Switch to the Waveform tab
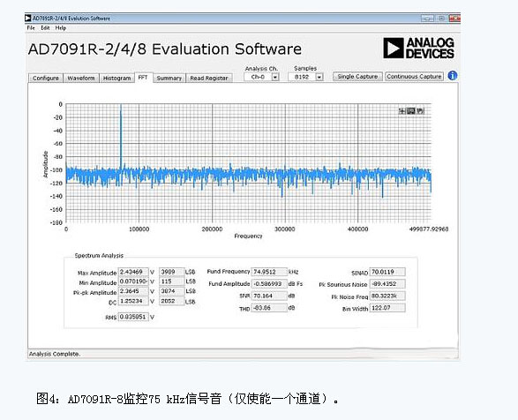 tap(81, 78)
